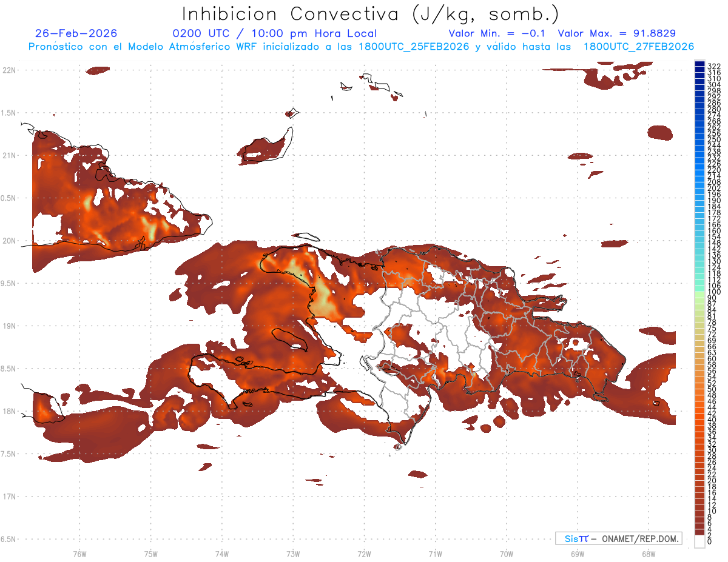The image size is (728, 562).
Task: Click the "73W" longitude label
Action: 293,554
